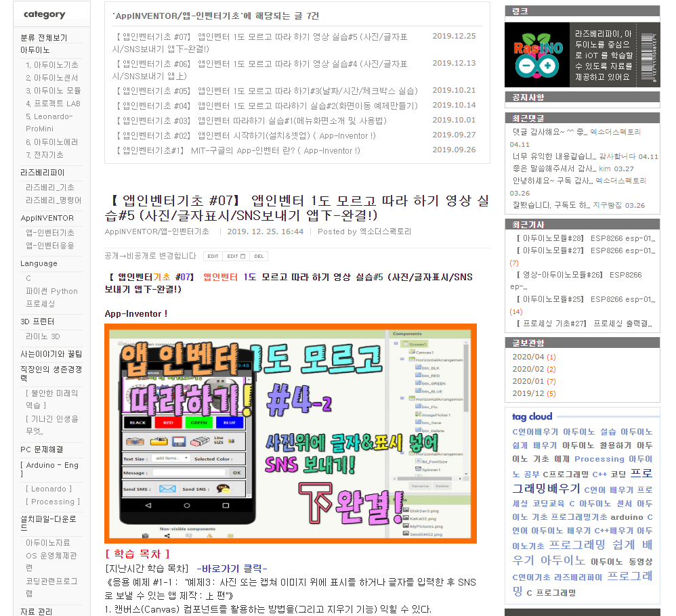Open '[ Processing ]' subcategory
Viewport: 676px width, 616px height.
[x=53, y=502]
